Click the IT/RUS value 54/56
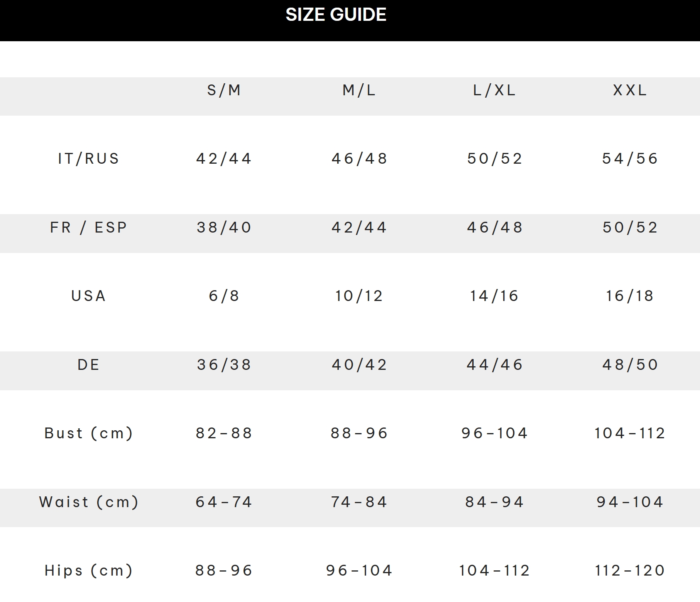 click(630, 159)
